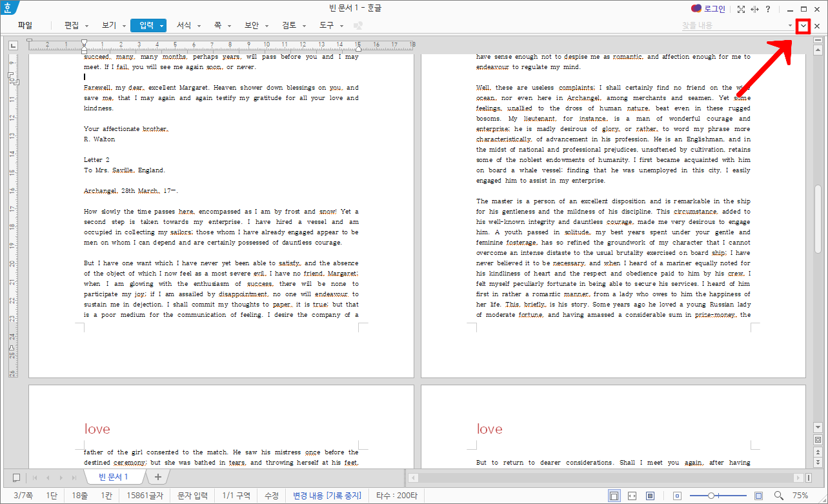Viewport: 828px width, 504px height.
Task: Click vertical scrollbar down arrow
Action: pos(818,427)
